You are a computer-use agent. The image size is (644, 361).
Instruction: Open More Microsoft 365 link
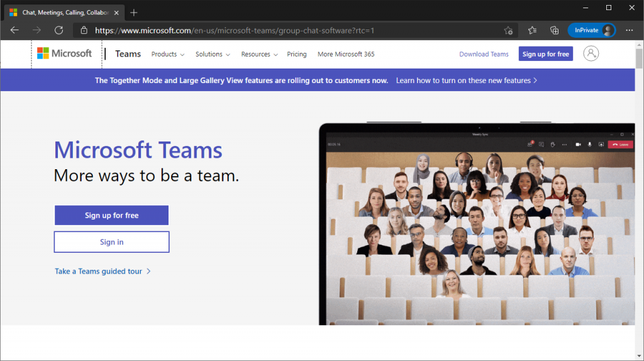coord(346,54)
